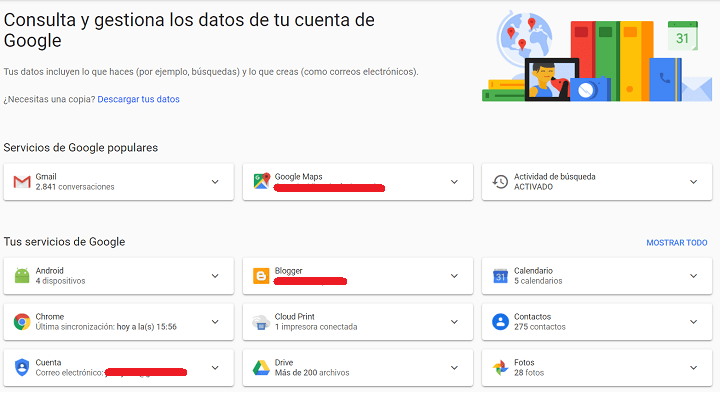Expand the Fotos card chevron
Viewport: 720px width, 394px height.
[693, 368]
